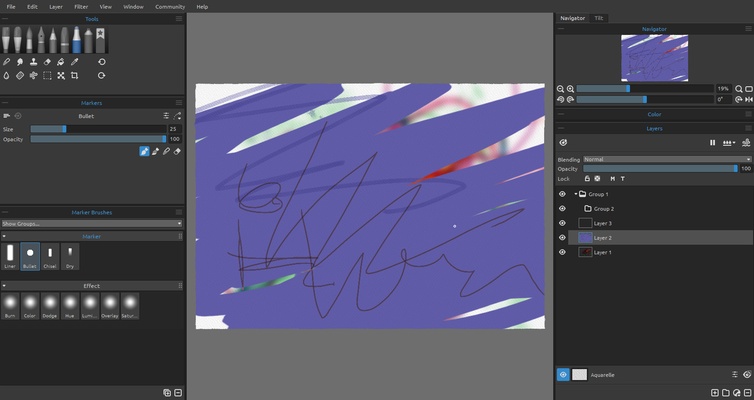
Task: Pick the eyedropper color picker tool
Action: (75, 62)
